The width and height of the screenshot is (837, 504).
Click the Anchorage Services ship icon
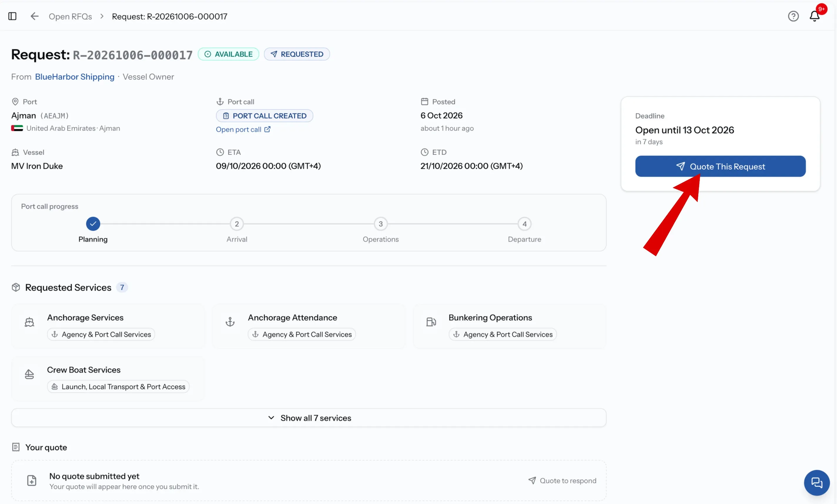(29, 322)
